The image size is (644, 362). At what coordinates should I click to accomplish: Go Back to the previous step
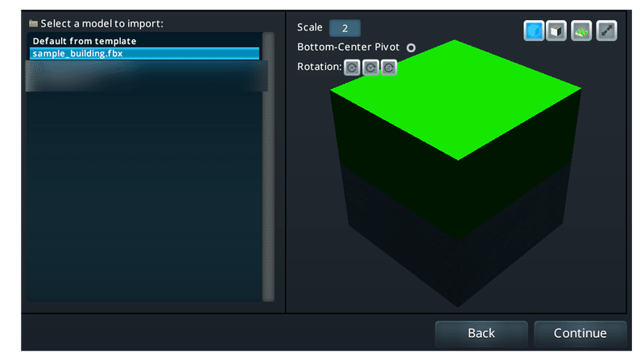[481, 333]
